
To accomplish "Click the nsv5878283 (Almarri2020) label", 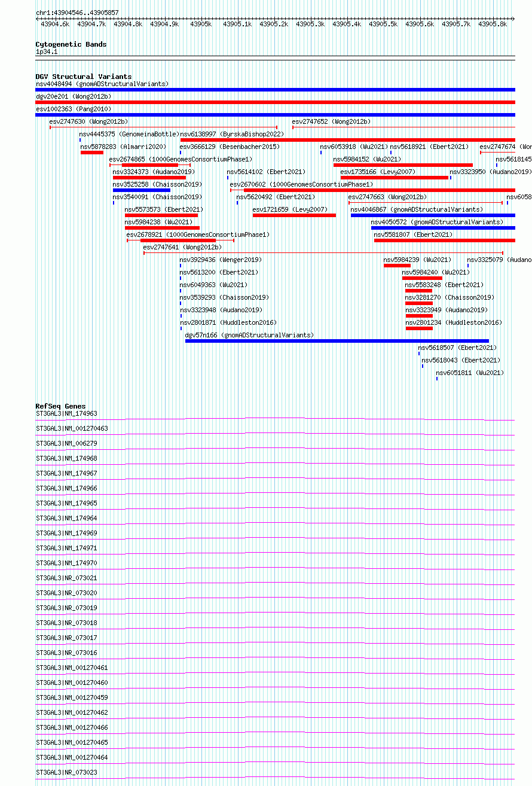I will (x=124, y=147).
